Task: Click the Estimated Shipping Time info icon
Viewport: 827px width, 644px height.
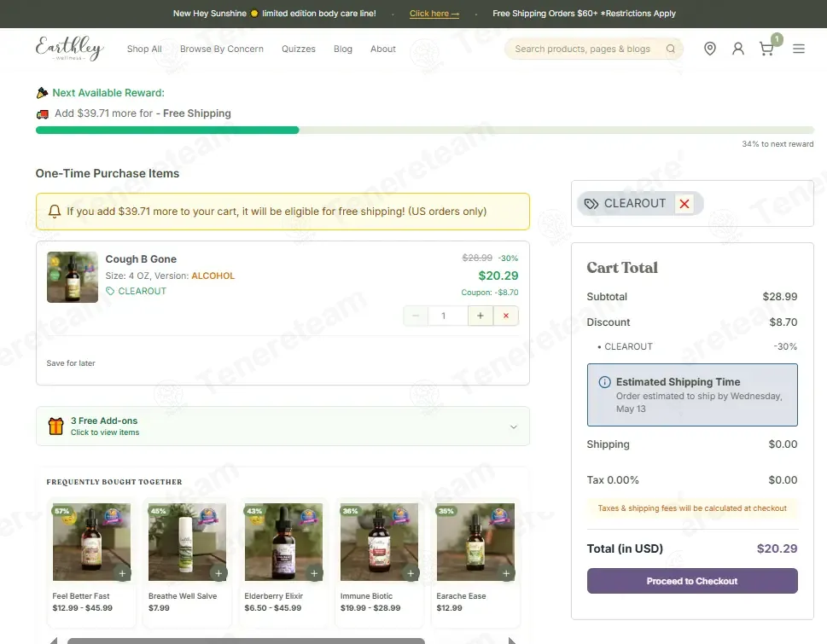Action: (604, 382)
